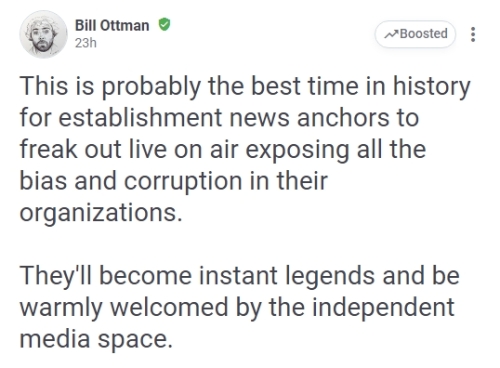
Task: Click the line "for establishment news anchors to"
Action: 219,118
